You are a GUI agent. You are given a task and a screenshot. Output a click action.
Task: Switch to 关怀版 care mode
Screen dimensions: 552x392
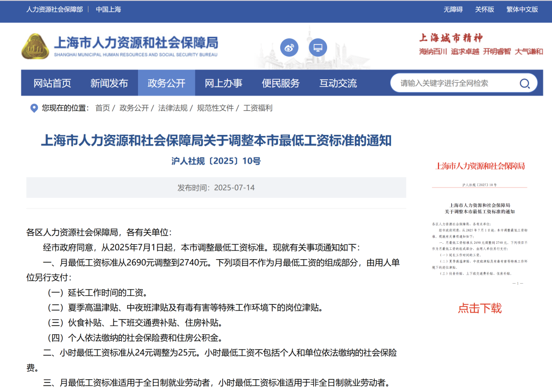coord(485,9)
